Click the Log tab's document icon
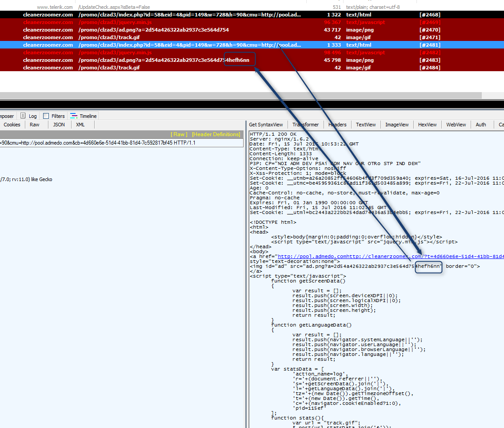 coord(23,116)
